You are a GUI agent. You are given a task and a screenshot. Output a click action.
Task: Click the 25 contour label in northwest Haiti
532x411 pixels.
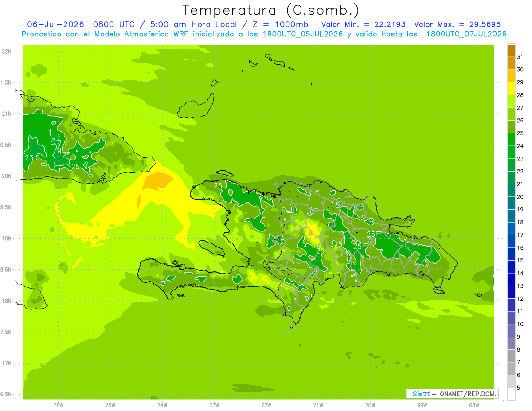coord(218,186)
